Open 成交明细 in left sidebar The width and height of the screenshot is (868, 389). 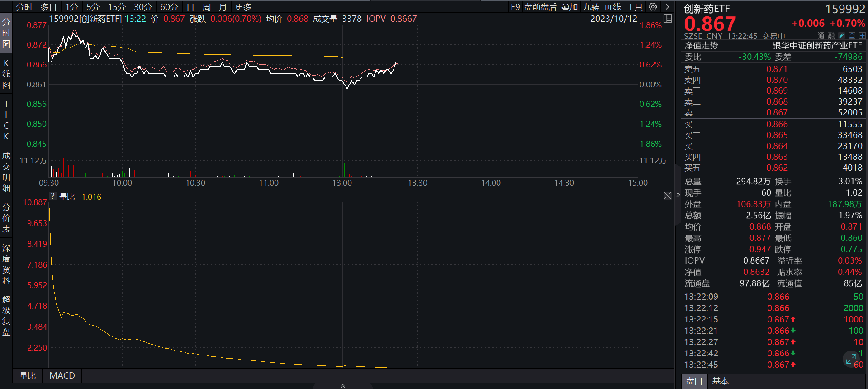[x=6, y=172]
